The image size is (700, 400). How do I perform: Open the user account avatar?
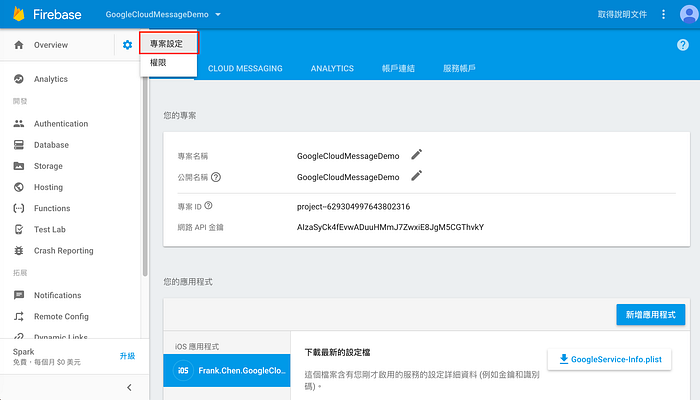tap(689, 14)
